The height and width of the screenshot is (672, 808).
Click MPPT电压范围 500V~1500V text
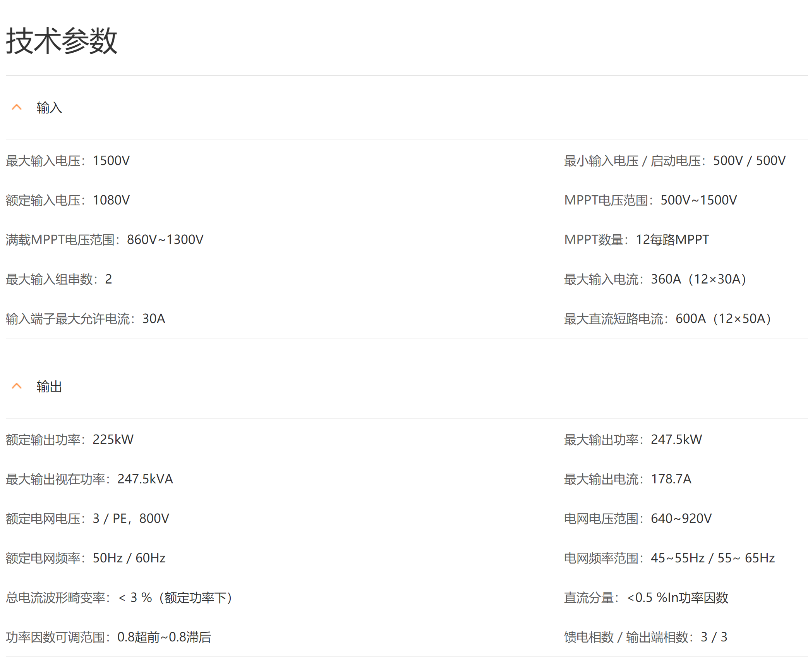click(x=650, y=200)
